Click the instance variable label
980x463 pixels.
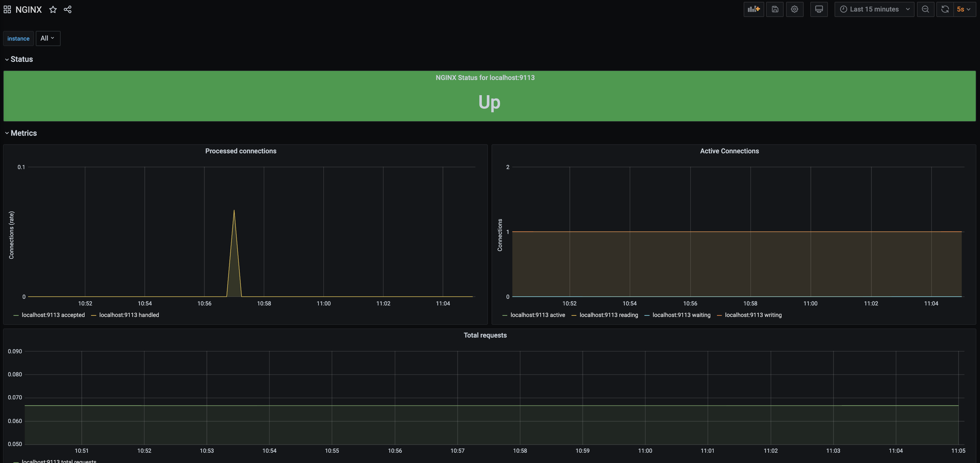[18, 38]
